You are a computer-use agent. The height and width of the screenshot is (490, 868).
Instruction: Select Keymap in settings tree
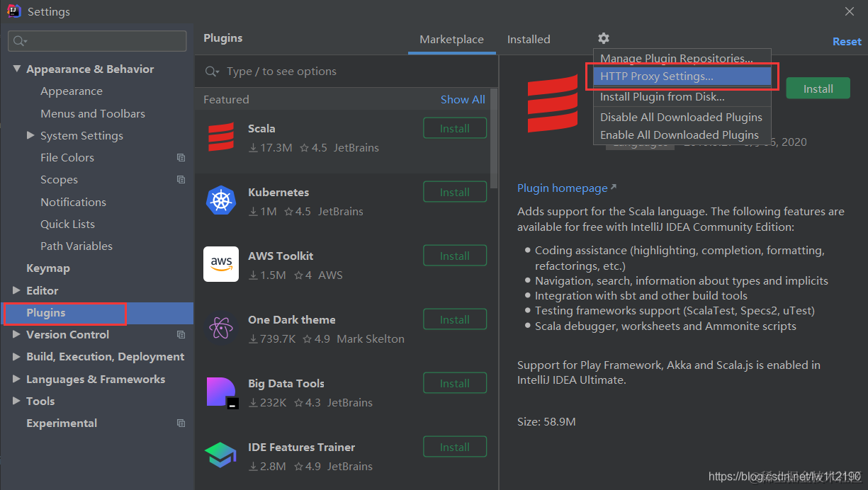pos(48,268)
